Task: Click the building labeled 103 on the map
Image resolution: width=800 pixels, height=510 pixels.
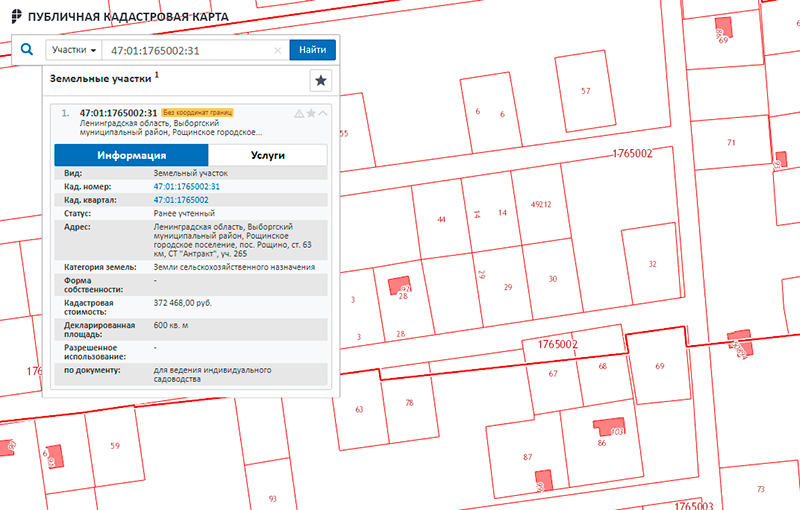Action: click(x=610, y=427)
